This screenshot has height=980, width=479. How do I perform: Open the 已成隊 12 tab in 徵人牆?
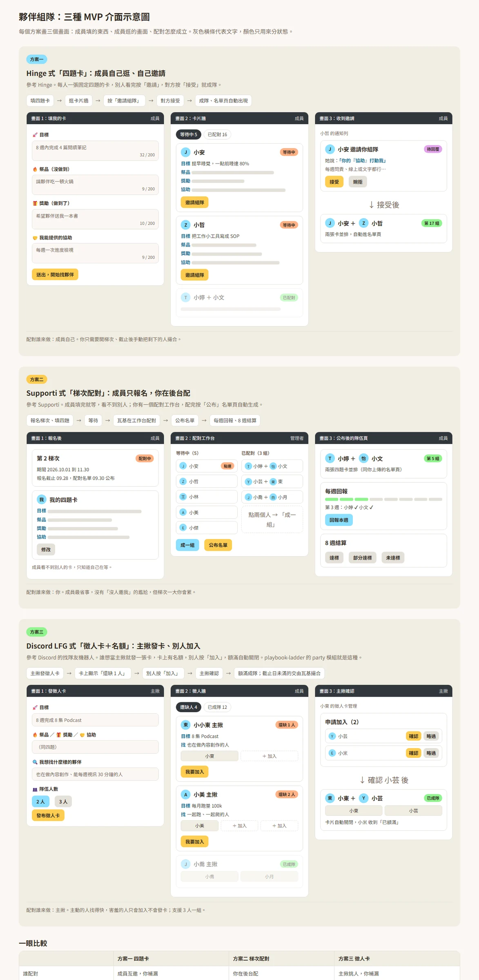tap(217, 707)
